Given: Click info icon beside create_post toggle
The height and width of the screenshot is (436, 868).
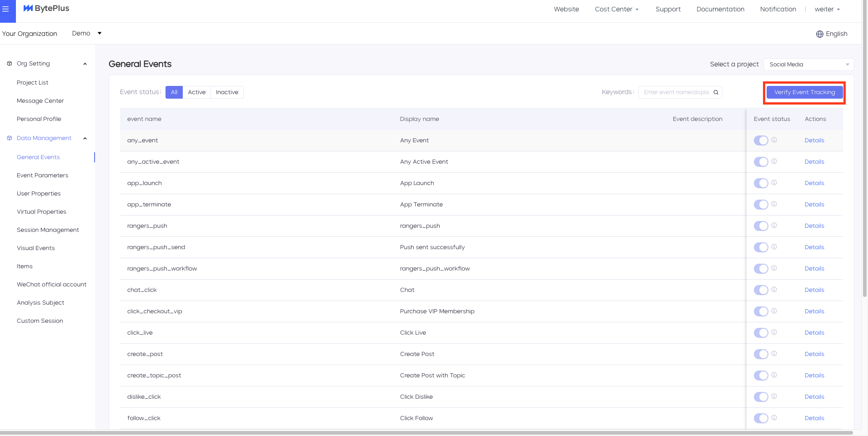Looking at the screenshot, I should coord(774,354).
